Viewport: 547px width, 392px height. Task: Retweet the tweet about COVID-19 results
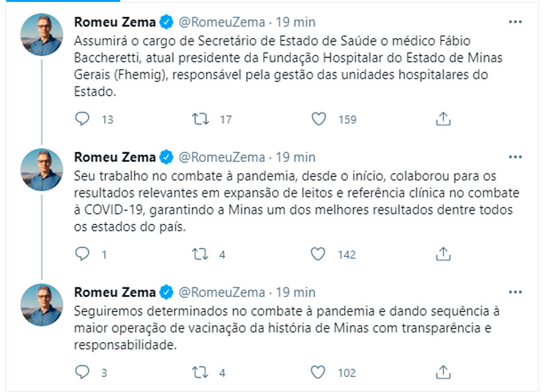click(x=200, y=254)
